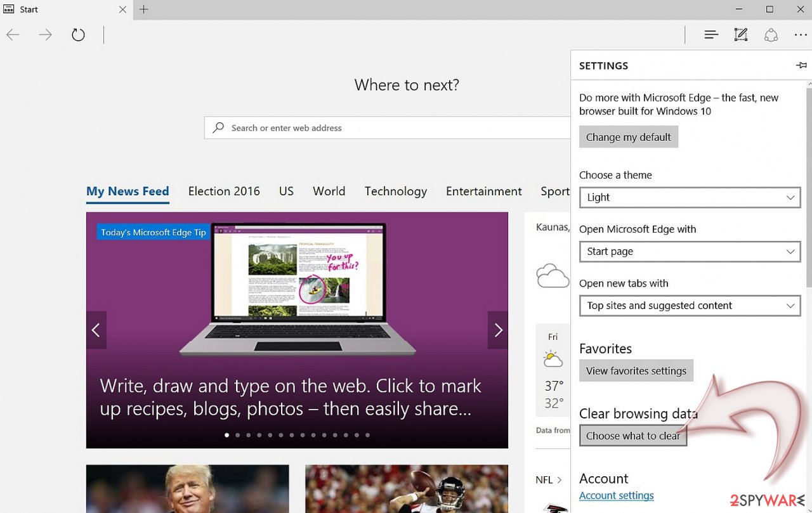The height and width of the screenshot is (513, 812).
Task: Pin the Settings pane
Action: click(801, 65)
